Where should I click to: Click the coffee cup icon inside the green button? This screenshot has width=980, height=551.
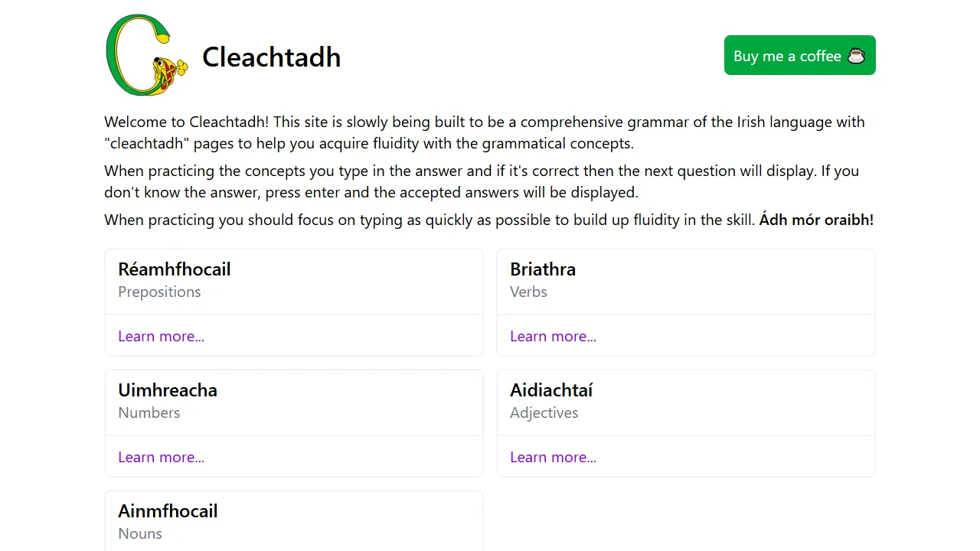pos(857,55)
